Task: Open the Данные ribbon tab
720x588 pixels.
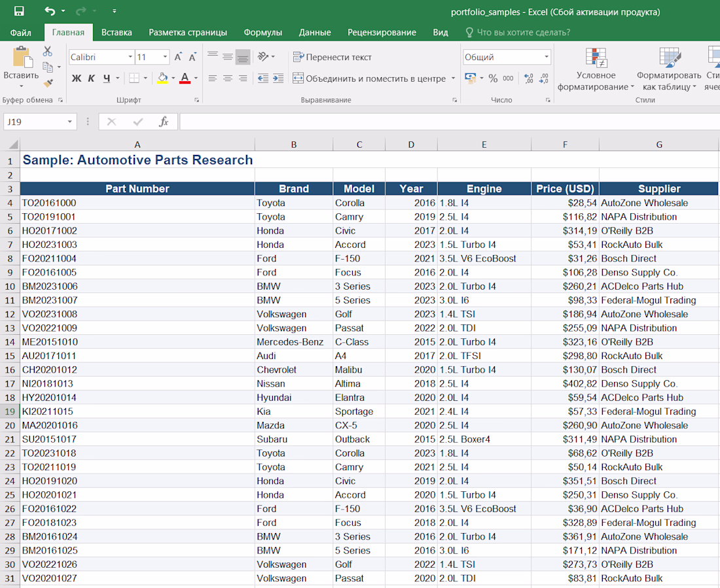Action: (315, 33)
